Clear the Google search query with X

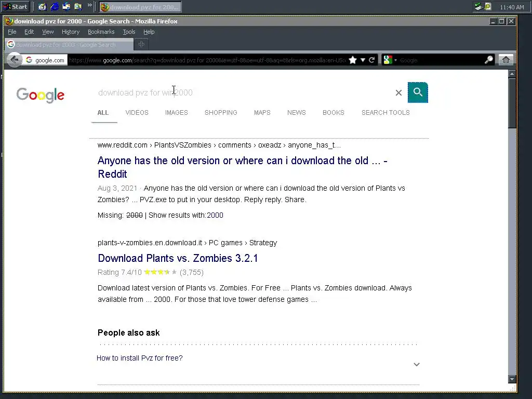click(x=398, y=92)
